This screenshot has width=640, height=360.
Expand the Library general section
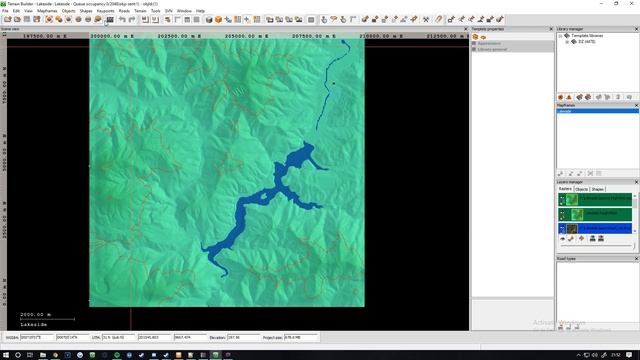474,49
